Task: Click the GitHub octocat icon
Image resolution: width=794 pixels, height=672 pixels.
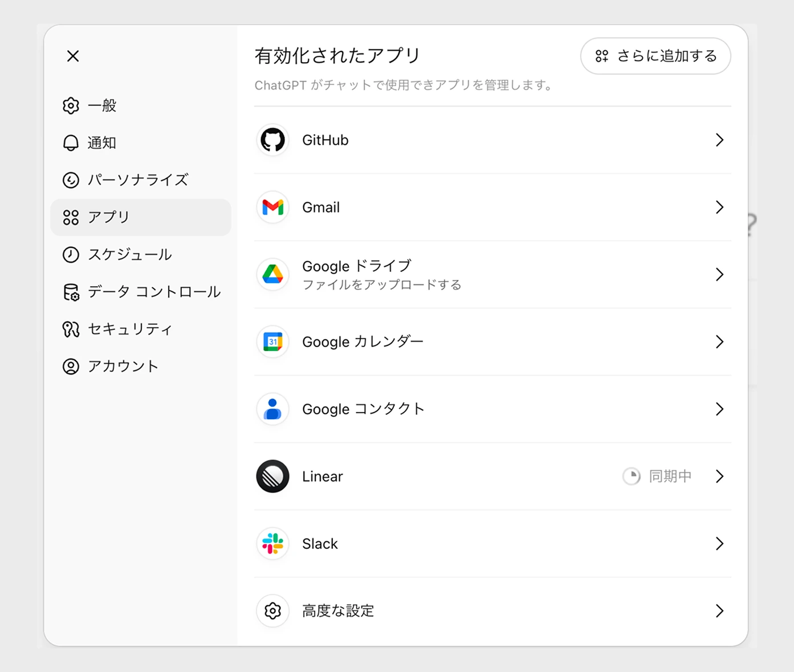Action: [272, 140]
